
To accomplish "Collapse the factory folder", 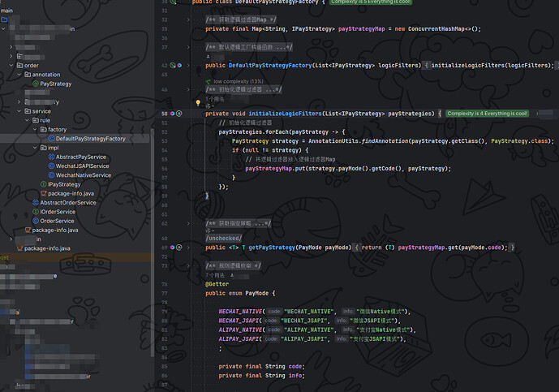I will click(x=35, y=130).
